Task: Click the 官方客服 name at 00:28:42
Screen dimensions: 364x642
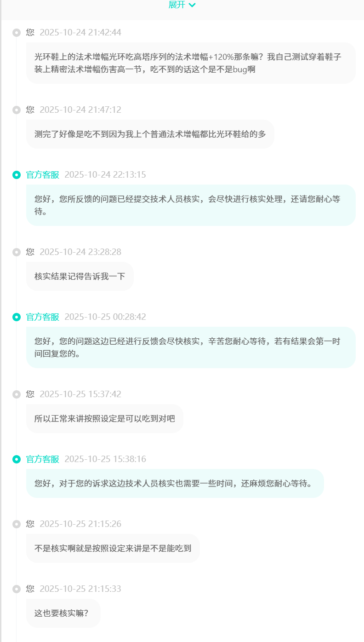Action: pos(43,317)
